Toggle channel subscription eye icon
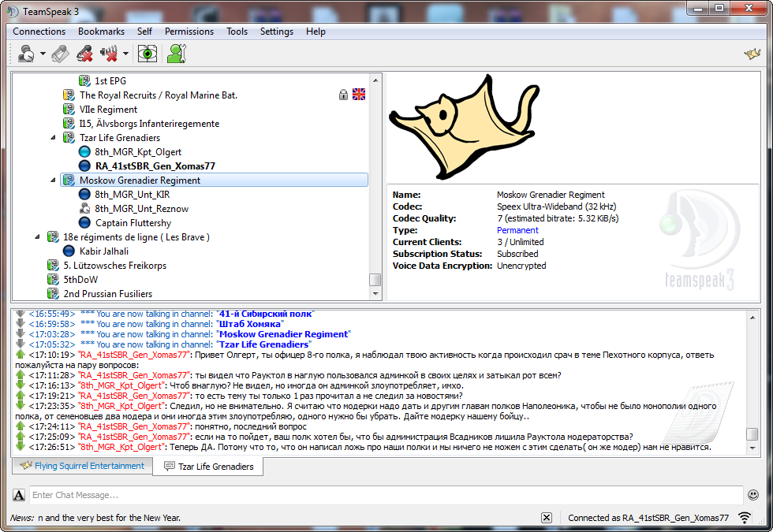Viewport: 773px width, 532px height. [147, 54]
